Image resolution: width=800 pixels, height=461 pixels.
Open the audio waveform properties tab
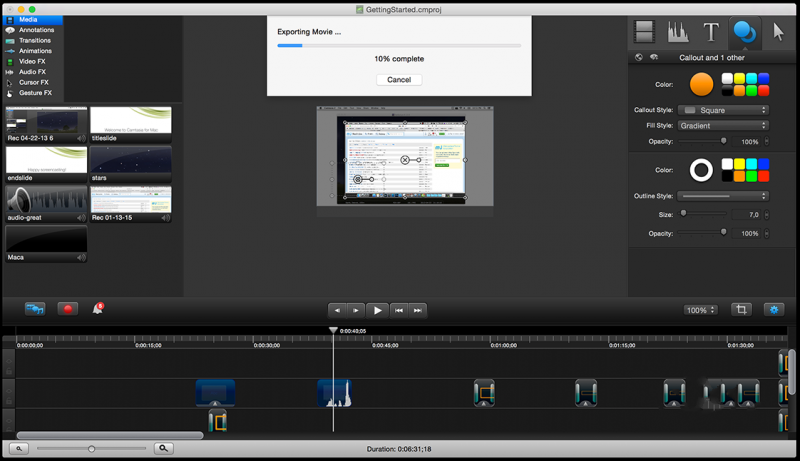tap(678, 32)
